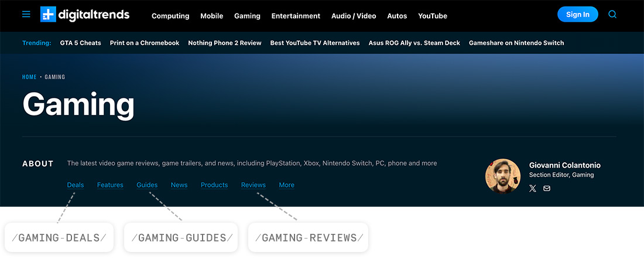Viewport: 644px width, 262px height.
Task: Open the Computing nav menu
Action: tap(170, 16)
